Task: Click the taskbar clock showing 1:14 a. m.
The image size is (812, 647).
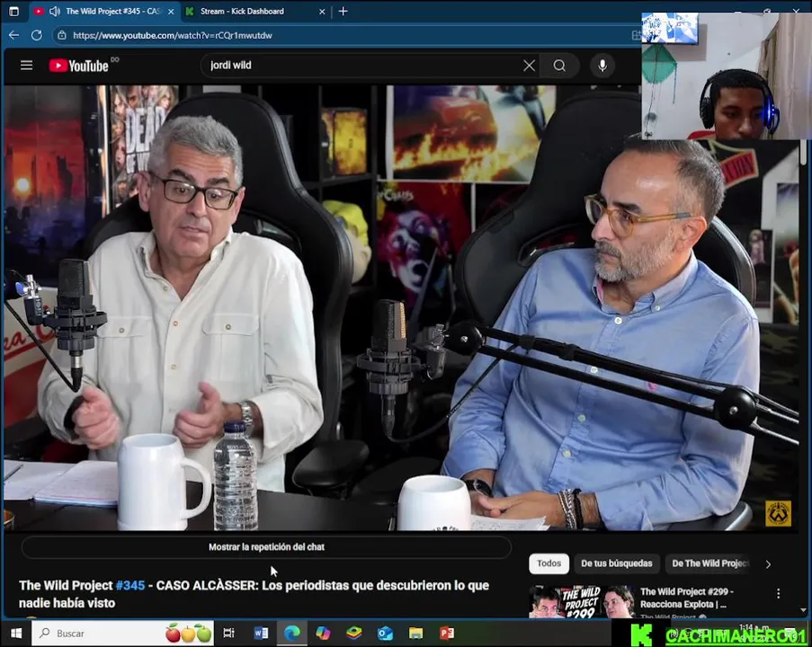Action: click(753, 628)
